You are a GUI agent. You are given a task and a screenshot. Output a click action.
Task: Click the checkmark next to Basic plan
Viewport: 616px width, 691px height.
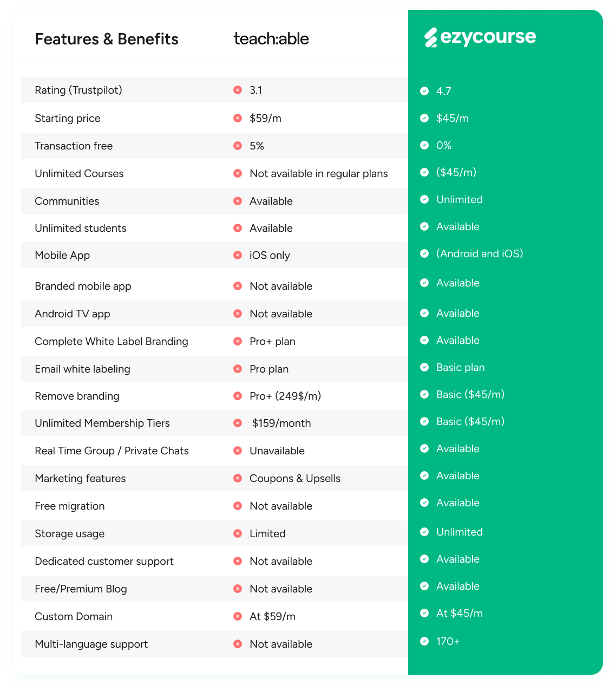click(424, 367)
